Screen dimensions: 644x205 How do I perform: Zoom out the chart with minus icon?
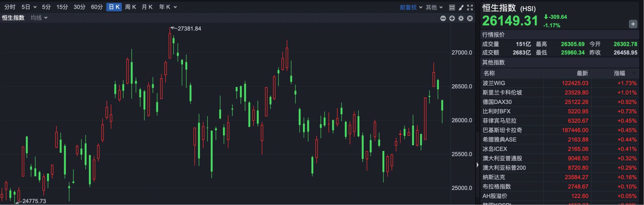pos(443,18)
